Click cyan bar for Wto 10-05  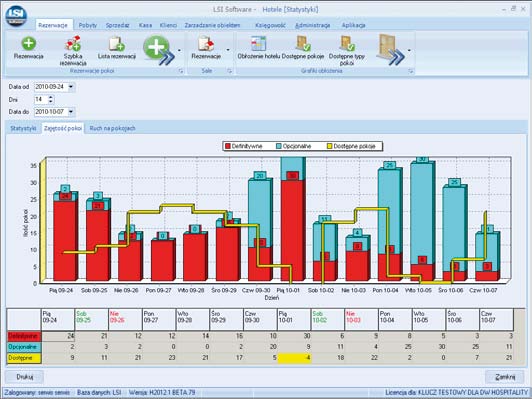coord(422,214)
